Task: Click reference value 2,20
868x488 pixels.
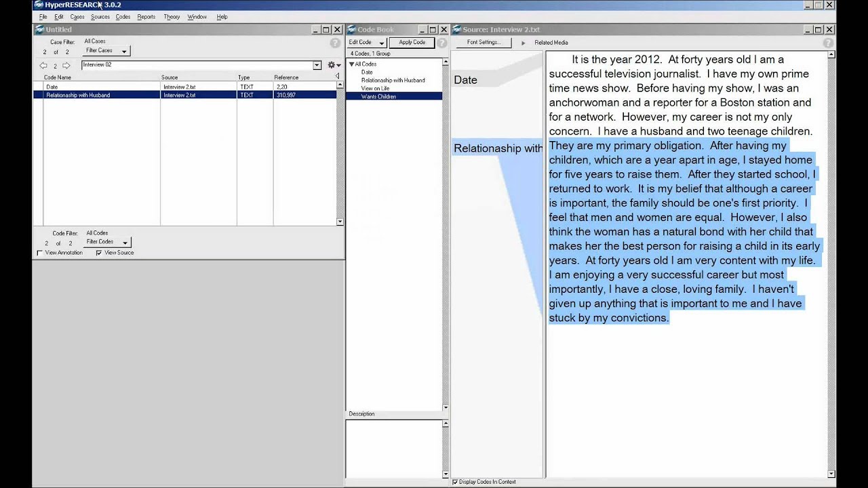Action: coord(281,87)
